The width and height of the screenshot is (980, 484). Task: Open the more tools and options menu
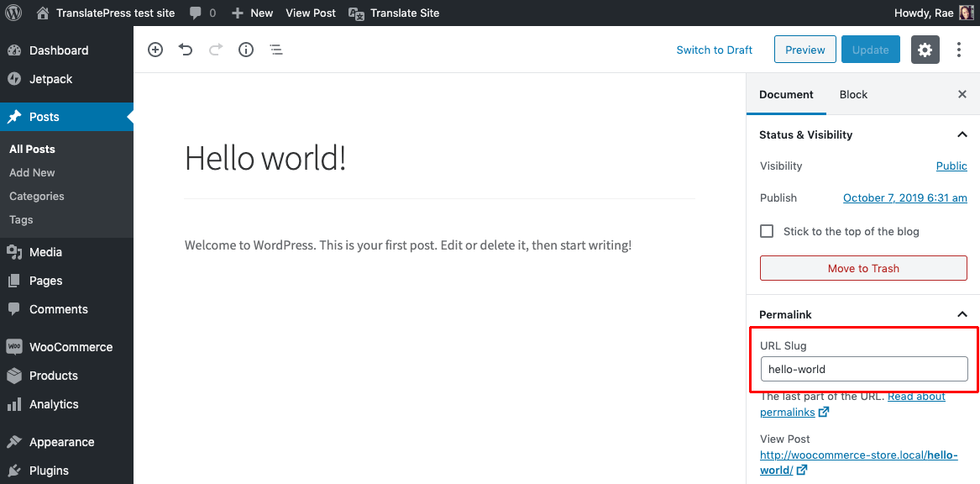pyautogui.click(x=959, y=50)
